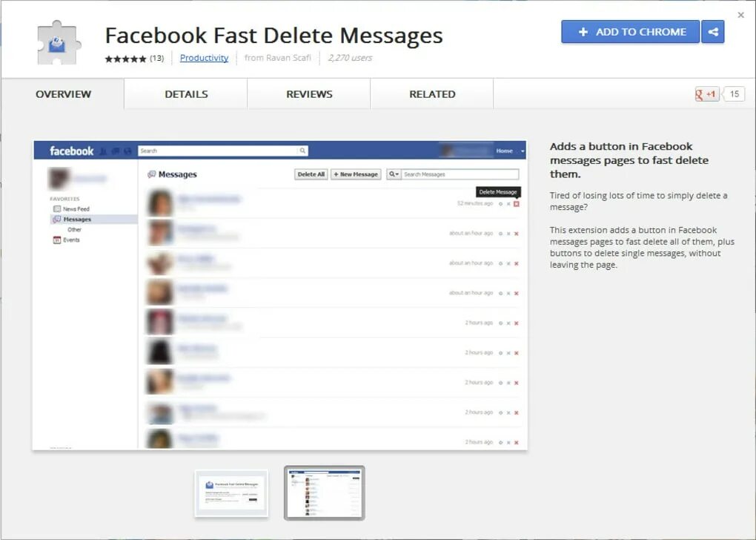Click the facebook logo in the screenshot
This screenshot has width=756, height=540.
(x=71, y=151)
